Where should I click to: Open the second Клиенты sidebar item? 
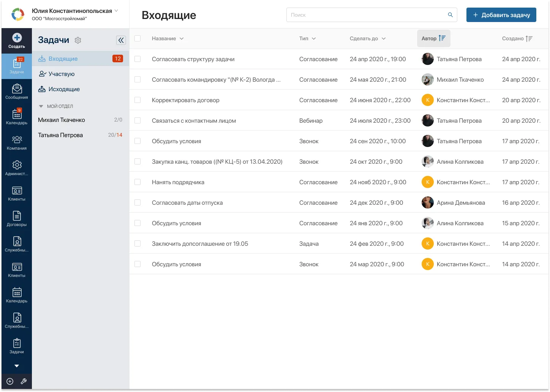coord(17,270)
